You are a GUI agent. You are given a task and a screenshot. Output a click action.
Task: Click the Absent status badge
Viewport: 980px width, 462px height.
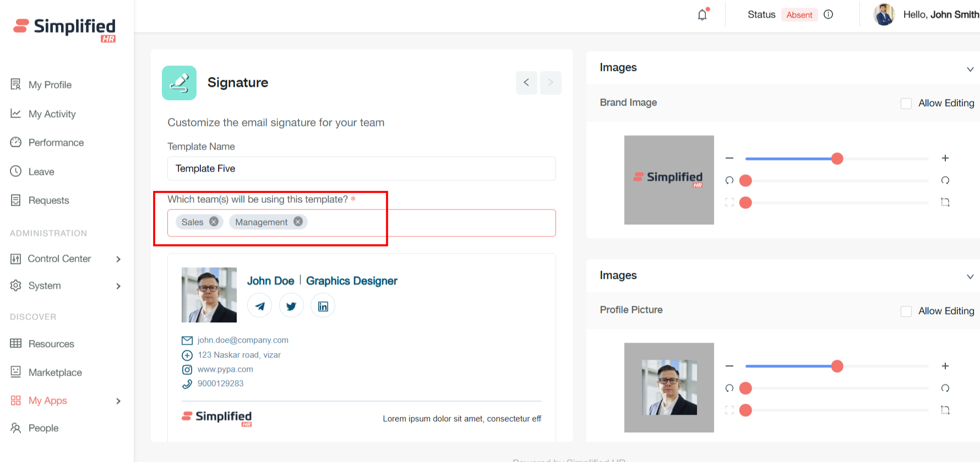799,15
